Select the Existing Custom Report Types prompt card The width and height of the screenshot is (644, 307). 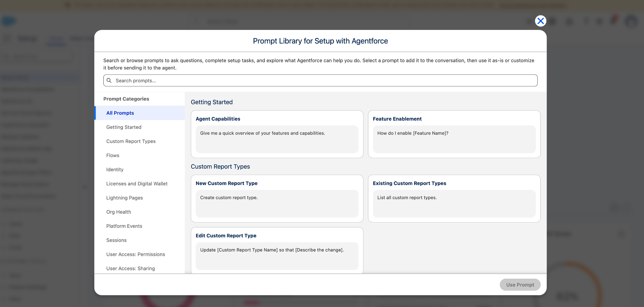(x=454, y=199)
